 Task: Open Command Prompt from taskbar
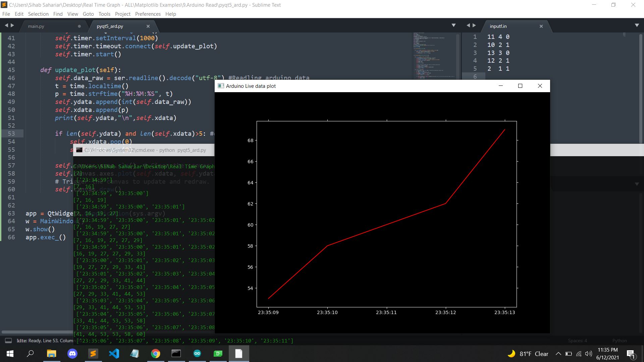[x=176, y=354]
